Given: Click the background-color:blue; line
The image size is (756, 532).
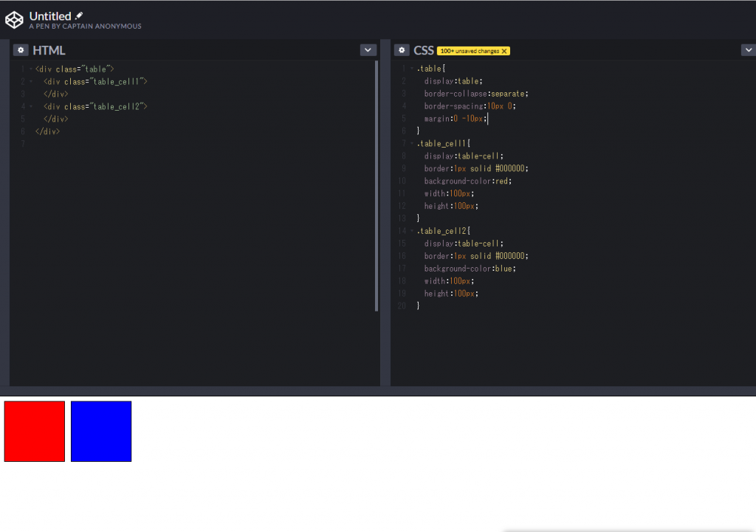Looking at the screenshot, I should pos(470,269).
